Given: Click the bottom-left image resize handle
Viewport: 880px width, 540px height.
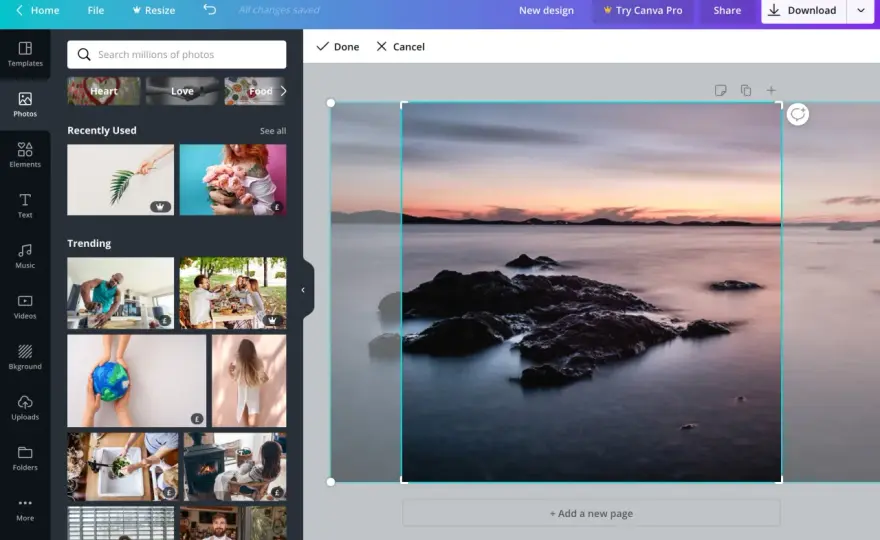Looking at the screenshot, I should pyautogui.click(x=331, y=482).
